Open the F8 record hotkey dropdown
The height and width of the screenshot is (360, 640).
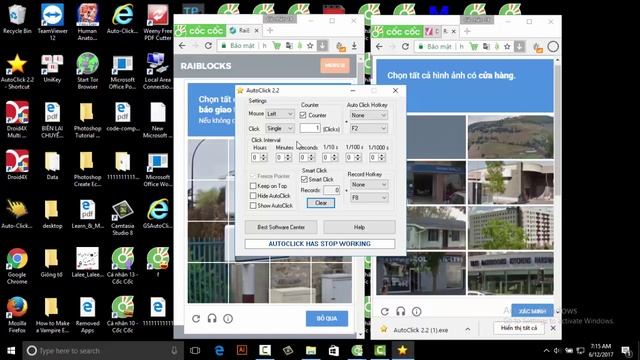369,198
